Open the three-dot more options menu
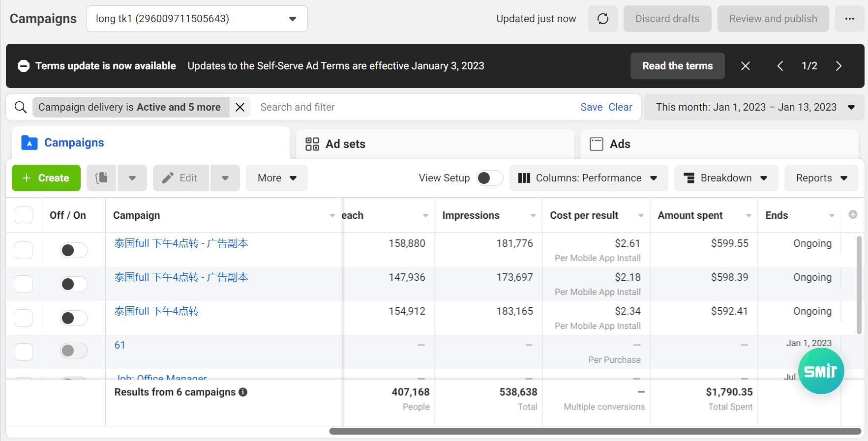The image size is (868, 441). point(849,19)
